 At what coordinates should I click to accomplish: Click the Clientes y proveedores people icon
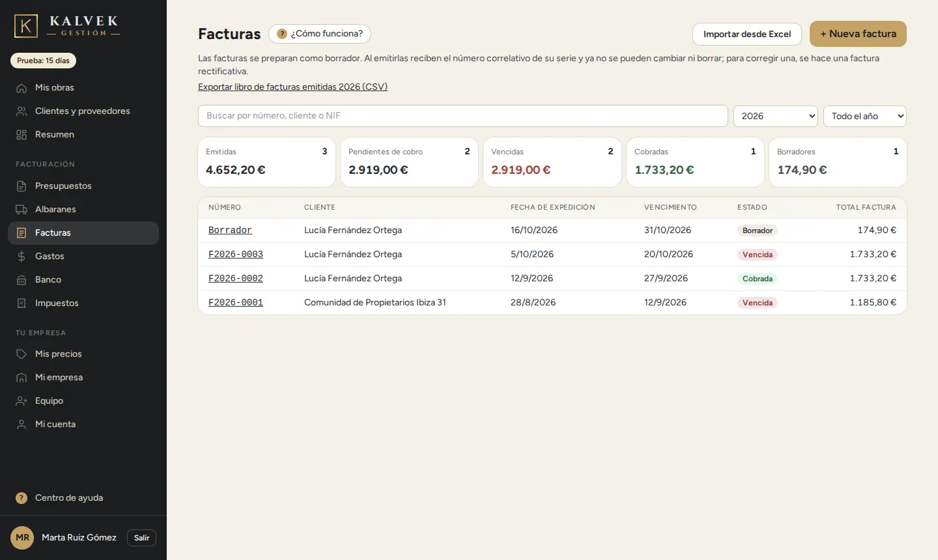pyautogui.click(x=21, y=111)
